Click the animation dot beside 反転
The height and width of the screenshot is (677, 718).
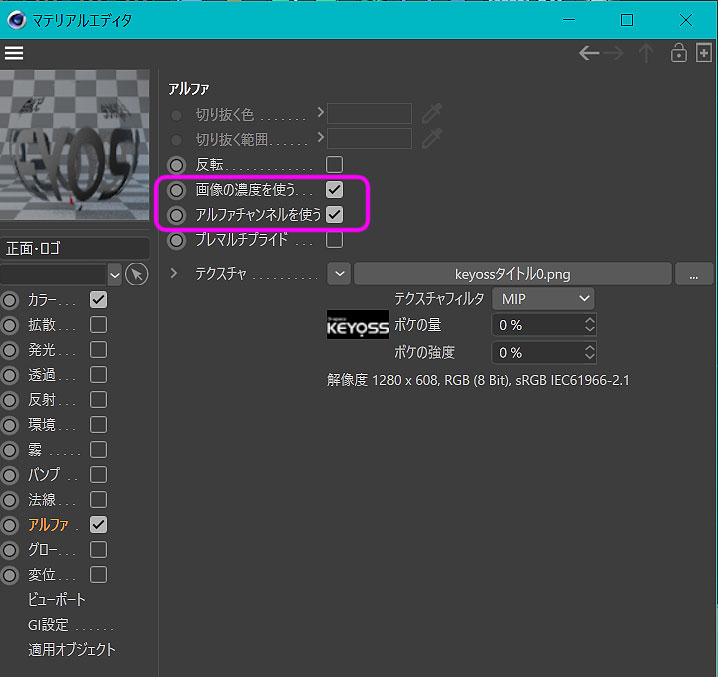click(x=176, y=164)
